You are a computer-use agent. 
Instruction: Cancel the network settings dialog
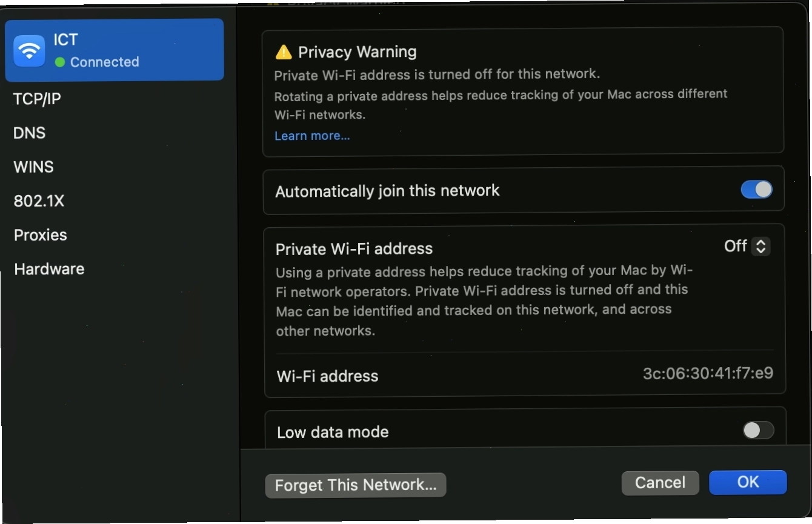pyautogui.click(x=660, y=483)
